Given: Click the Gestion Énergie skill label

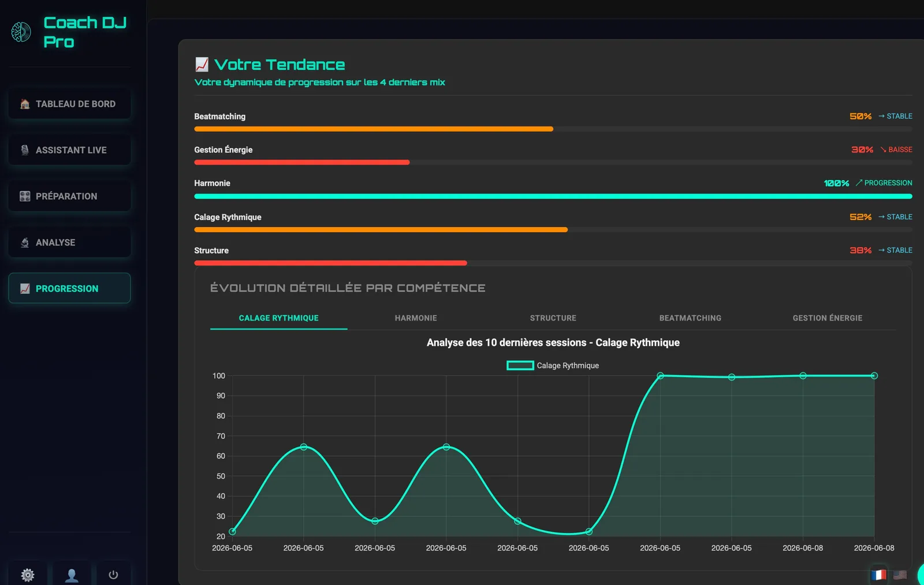Looking at the screenshot, I should point(223,150).
